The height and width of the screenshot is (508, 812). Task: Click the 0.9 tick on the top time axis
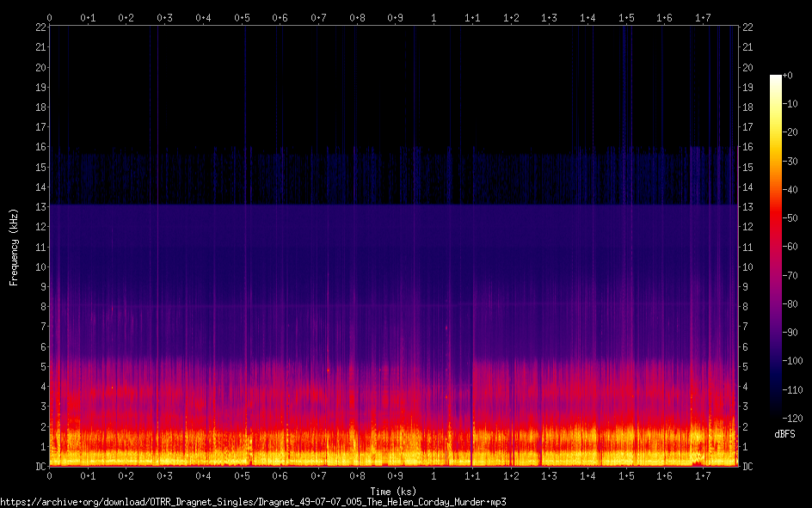(x=396, y=17)
